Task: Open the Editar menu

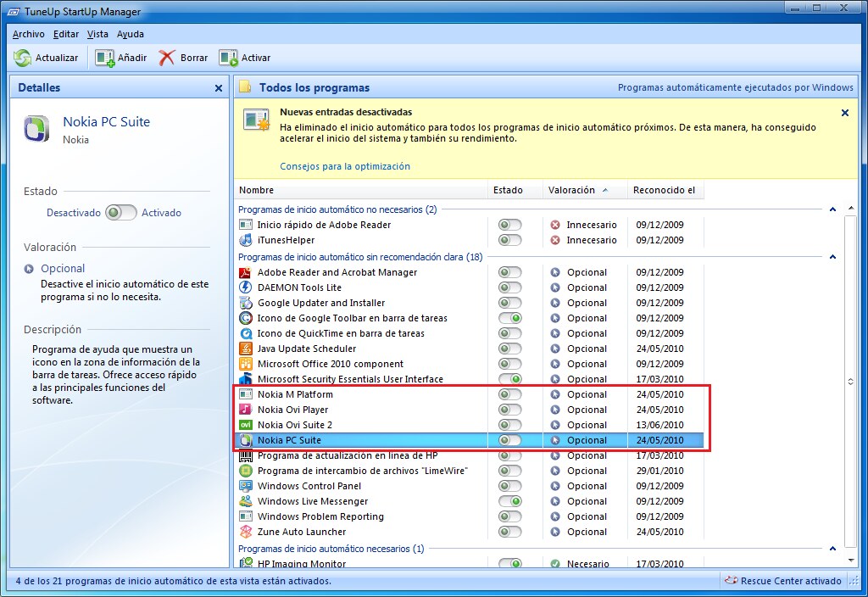Action: [x=66, y=34]
